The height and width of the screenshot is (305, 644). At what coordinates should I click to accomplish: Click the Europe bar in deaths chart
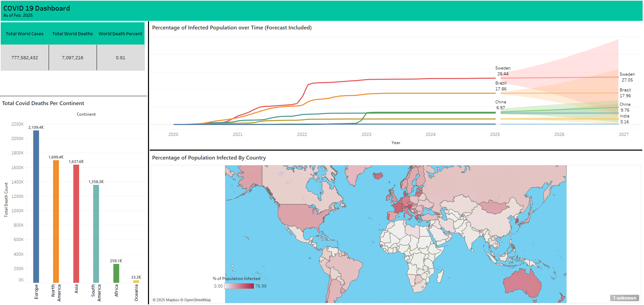coord(36,206)
